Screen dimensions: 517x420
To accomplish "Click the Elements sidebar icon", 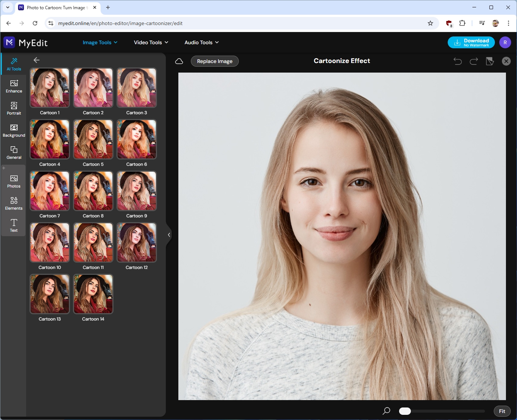I will (14, 203).
